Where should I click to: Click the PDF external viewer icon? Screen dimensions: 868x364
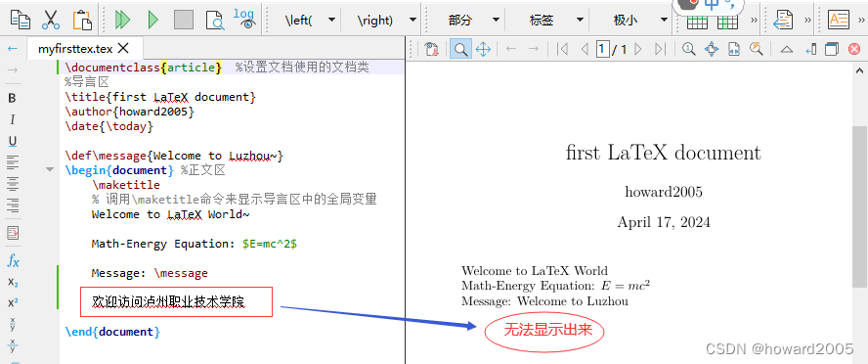432,49
